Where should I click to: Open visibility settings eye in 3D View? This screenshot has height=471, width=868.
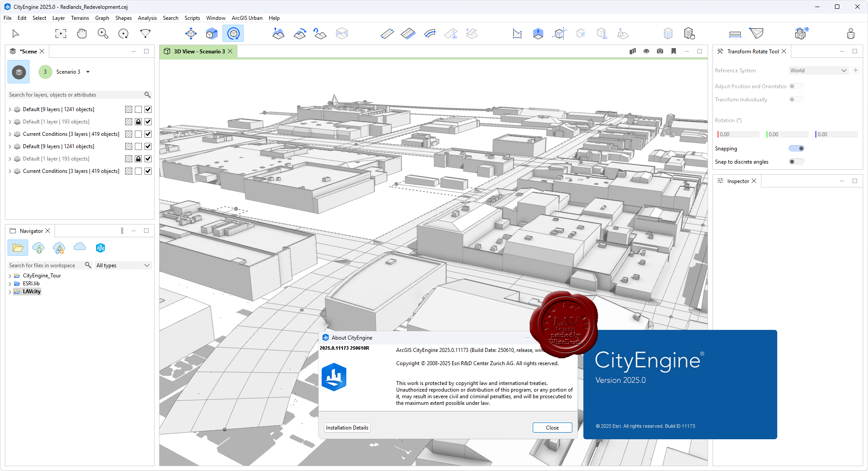pos(646,51)
